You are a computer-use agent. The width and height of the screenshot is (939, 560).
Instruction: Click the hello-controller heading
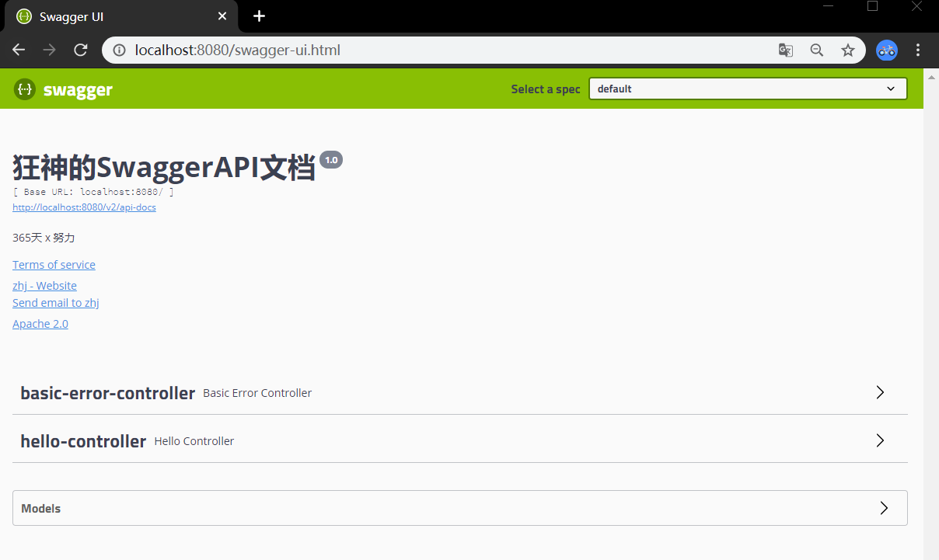(83, 441)
